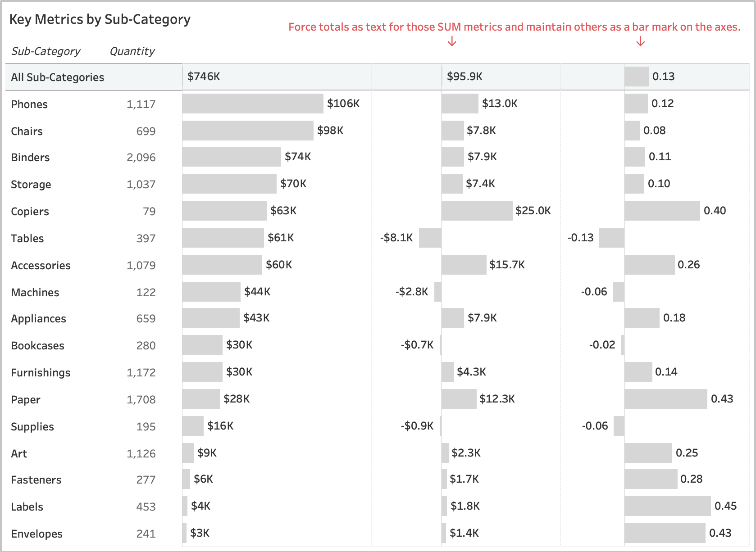Click the $95.9K total profit text
This screenshot has height=552, width=756.
pos(465,77)
